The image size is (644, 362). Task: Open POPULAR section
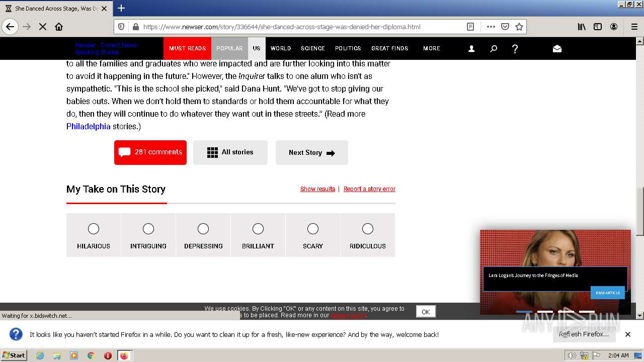tap(229, 48)
